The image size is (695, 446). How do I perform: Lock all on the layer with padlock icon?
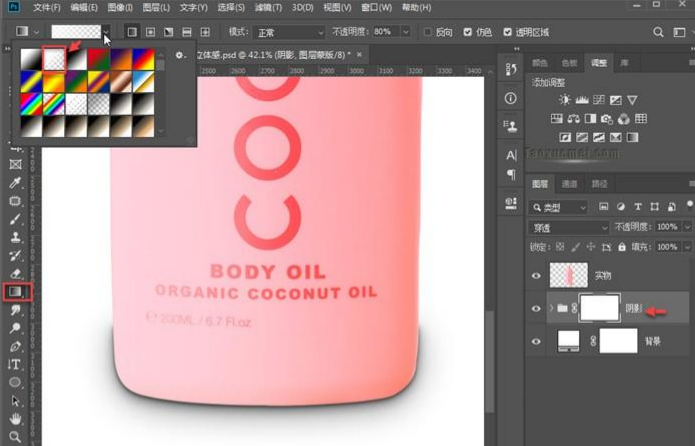pyautogui.click(x=622, y=247)
